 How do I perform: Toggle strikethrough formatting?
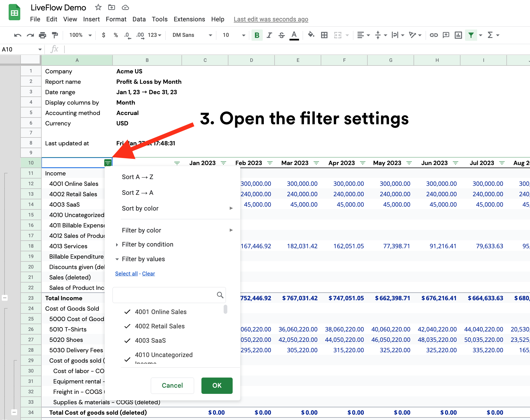coord(282,35)
